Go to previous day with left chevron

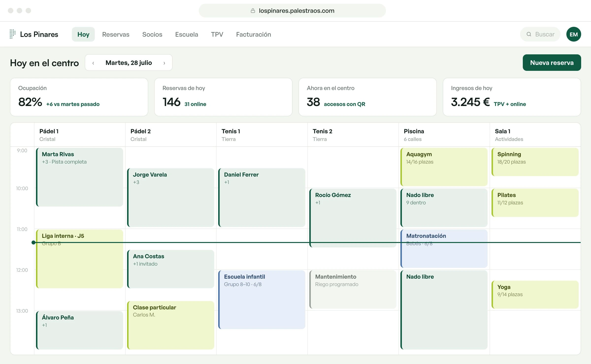pos(93,63)
